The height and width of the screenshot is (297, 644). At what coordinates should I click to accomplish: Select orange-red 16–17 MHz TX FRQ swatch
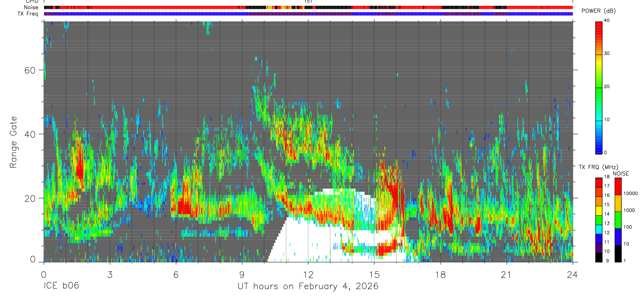pyautogui.click(x=599, y=192)
